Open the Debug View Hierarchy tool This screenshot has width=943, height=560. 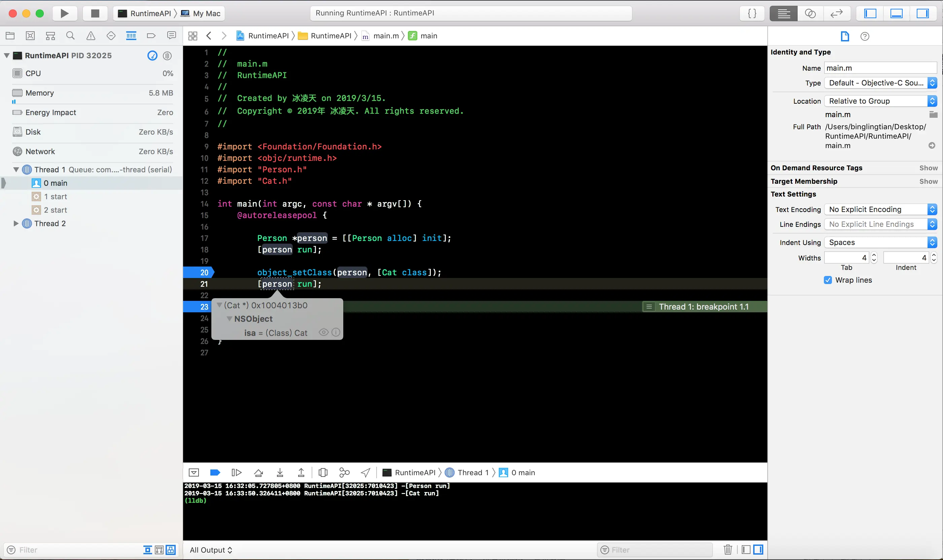[x=323, y=473]
